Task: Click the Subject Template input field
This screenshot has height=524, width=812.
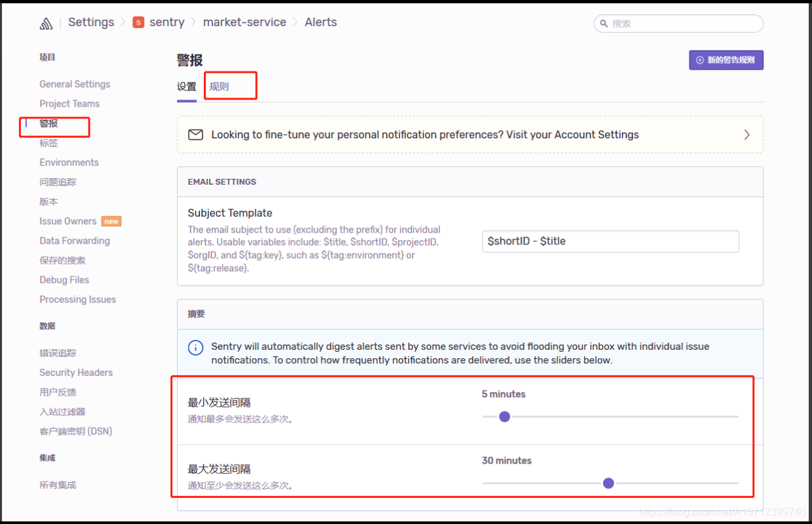Action: click(x=610, y=241)
